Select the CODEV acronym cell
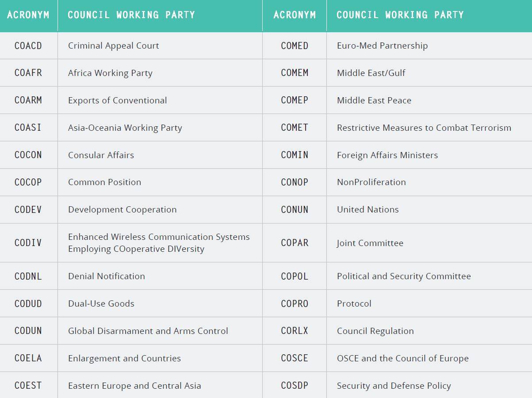The height and width of the screenshot is (398, 532). (28, 209)
